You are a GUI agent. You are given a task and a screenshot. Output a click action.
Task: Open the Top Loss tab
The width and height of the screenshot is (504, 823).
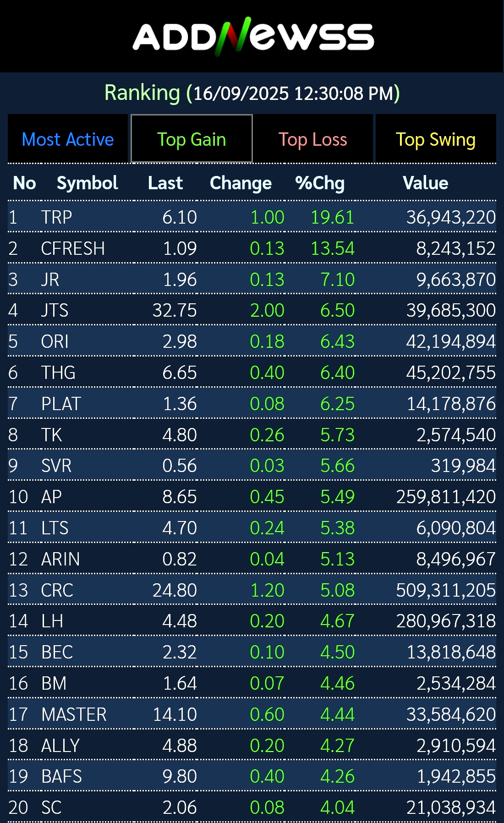(x=313, y=139)
